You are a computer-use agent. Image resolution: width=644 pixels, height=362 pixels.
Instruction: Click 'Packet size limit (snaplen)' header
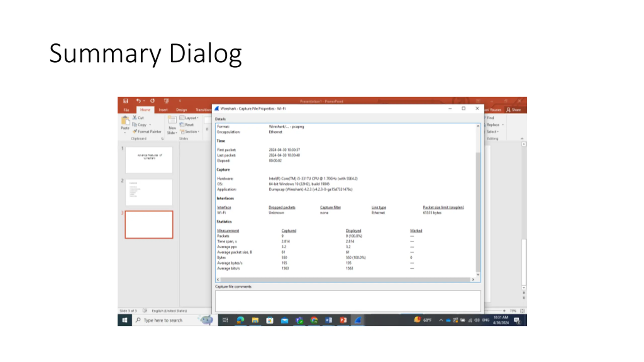(x=443, y=207)
